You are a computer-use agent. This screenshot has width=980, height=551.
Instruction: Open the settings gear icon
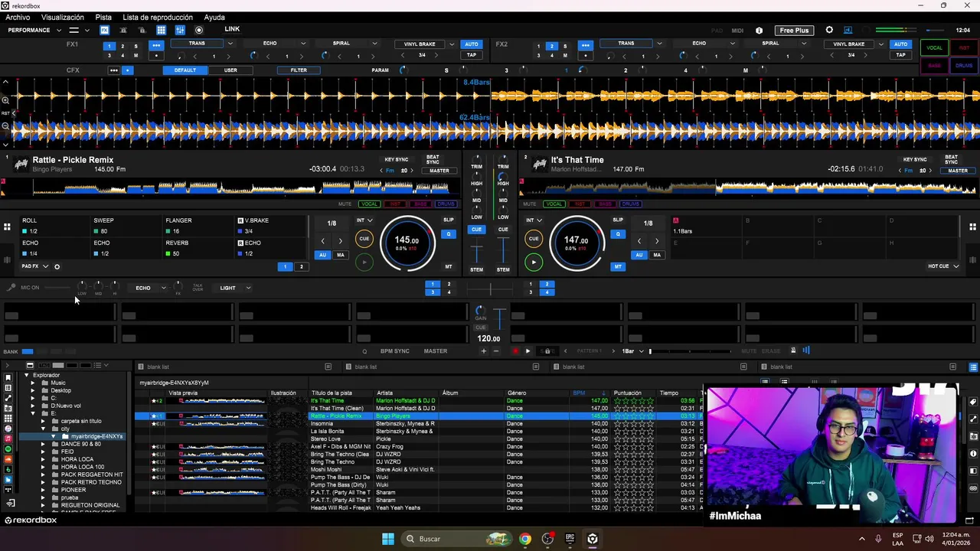[829, 30]
